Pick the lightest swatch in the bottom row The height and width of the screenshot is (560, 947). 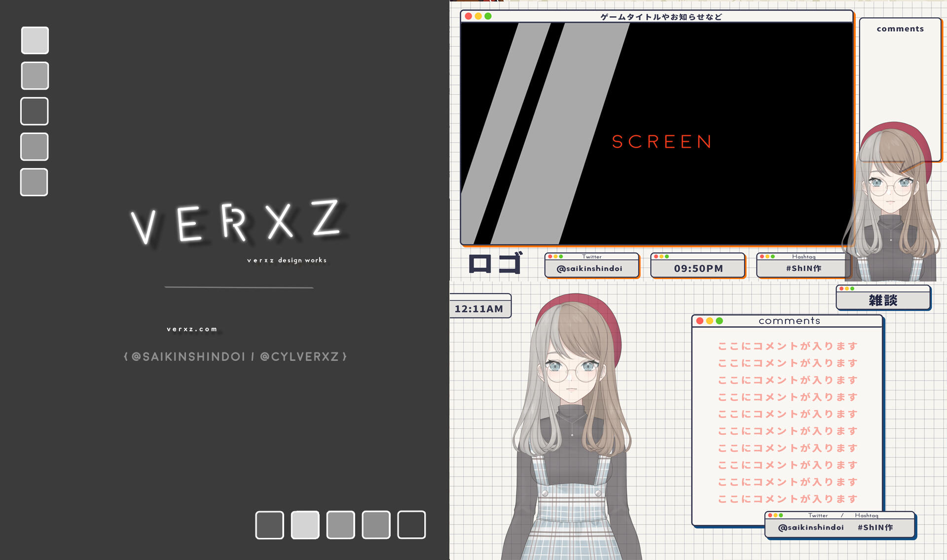tap(305, 525)
